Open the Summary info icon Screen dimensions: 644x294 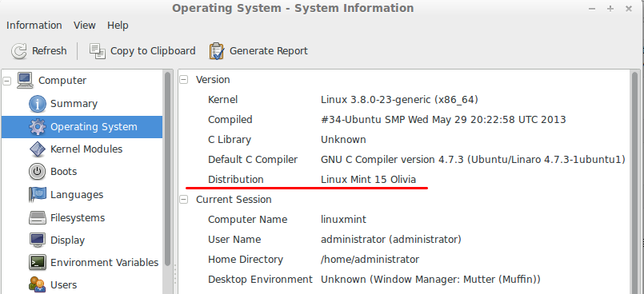click(x=38, y=104)
